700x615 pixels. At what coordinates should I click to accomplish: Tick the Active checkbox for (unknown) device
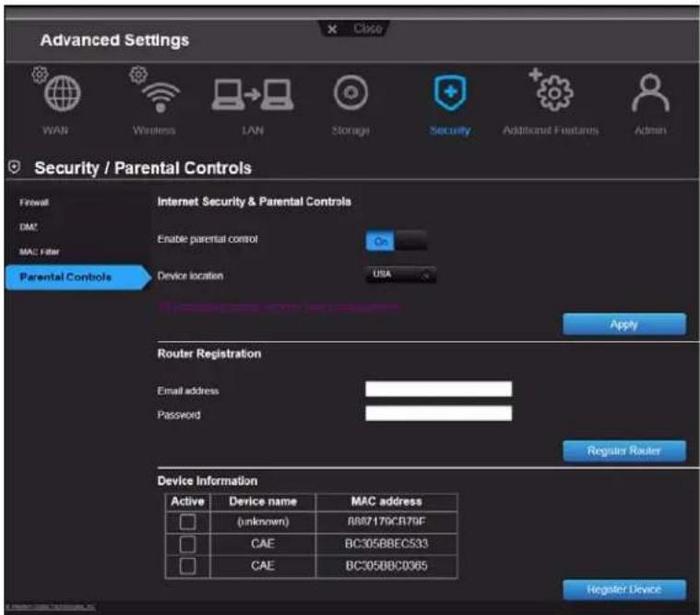[x=187, y=521]
